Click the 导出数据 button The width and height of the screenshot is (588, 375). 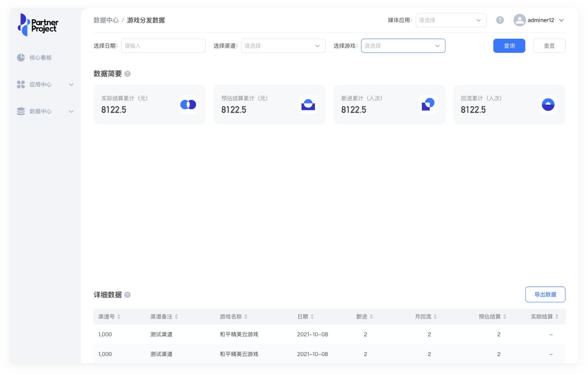pos(545,295)
